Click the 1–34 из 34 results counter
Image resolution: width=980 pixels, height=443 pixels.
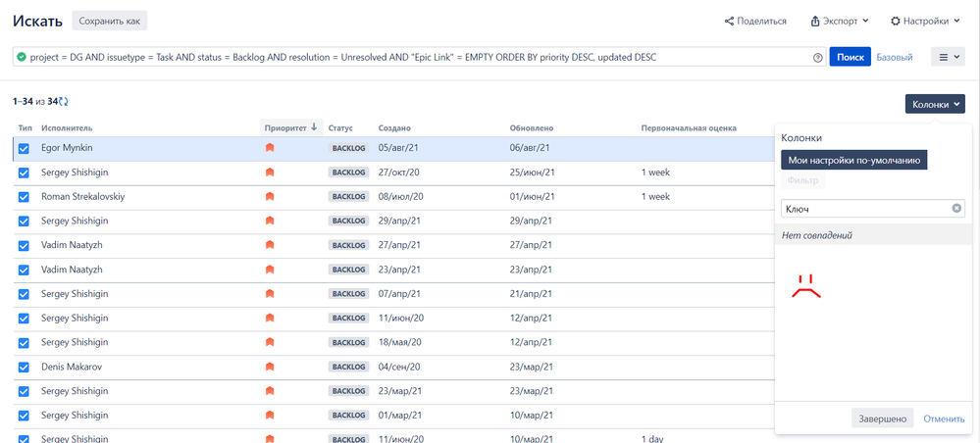pyautogui.click(x=35, y=101)
